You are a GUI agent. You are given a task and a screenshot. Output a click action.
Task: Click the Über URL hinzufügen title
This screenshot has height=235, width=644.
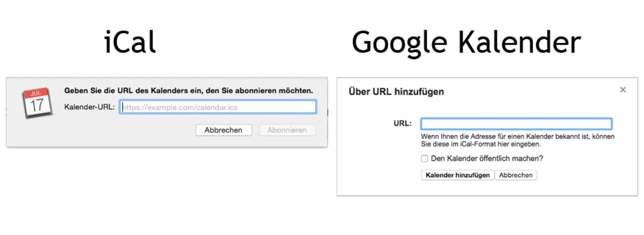(x=396, y=92)
